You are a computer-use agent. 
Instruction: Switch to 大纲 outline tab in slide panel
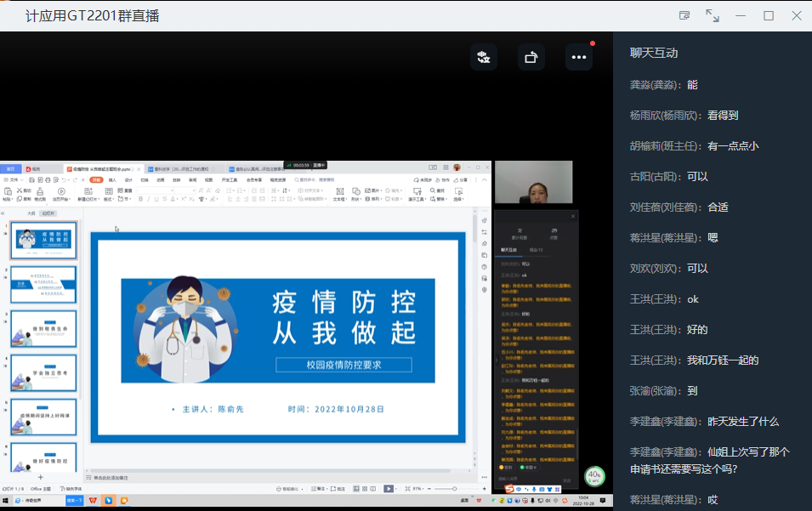coord(31,213)
